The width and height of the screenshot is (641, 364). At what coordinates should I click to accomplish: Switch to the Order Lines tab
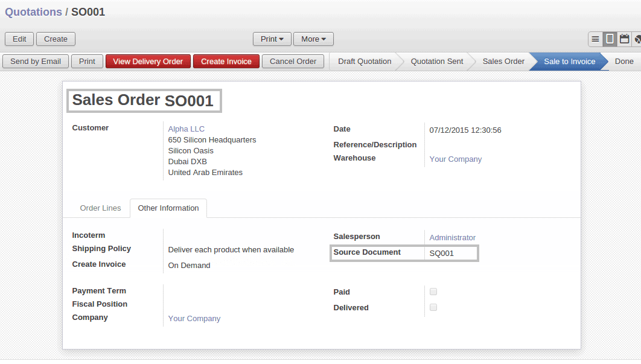click(100, 208)
